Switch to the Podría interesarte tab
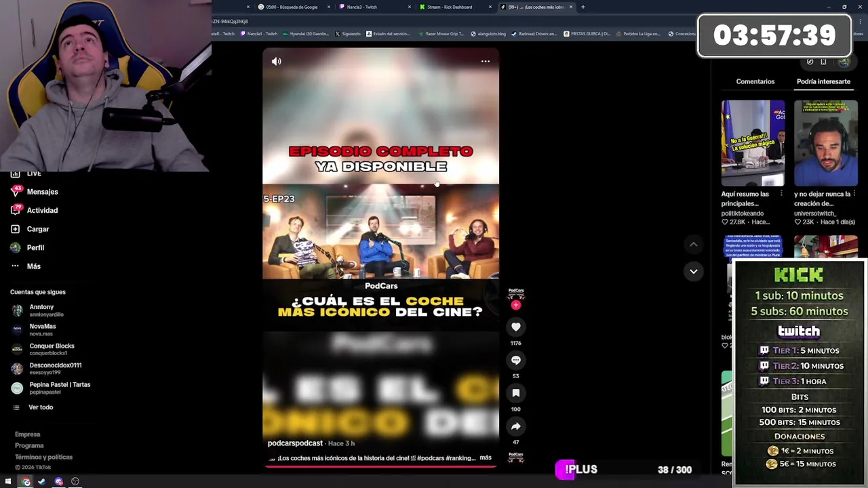868x488 pixels. point(823,81)
